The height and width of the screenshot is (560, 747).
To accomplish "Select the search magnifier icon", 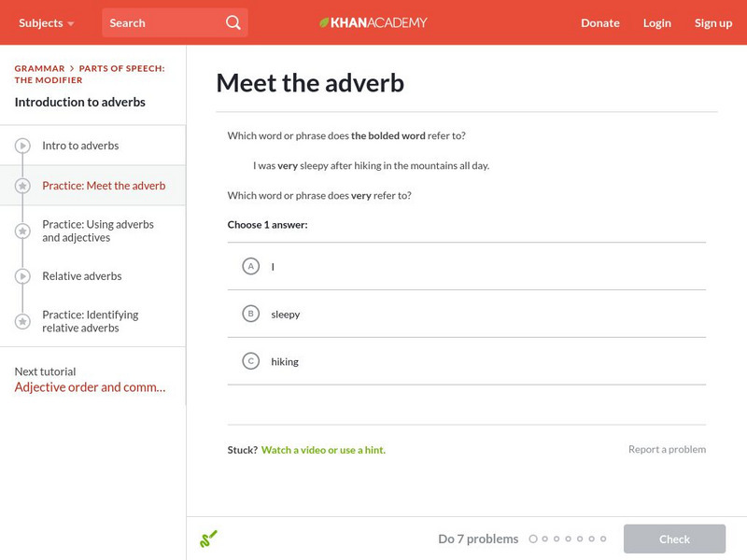I will click(233, 21).
